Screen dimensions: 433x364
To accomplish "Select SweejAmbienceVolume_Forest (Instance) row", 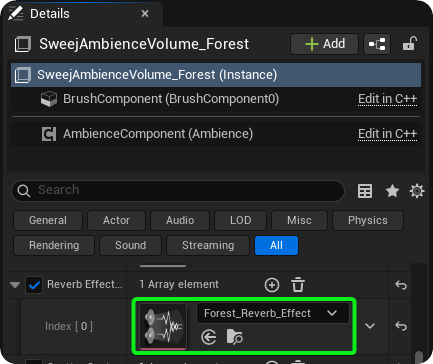I will (216, 75).
